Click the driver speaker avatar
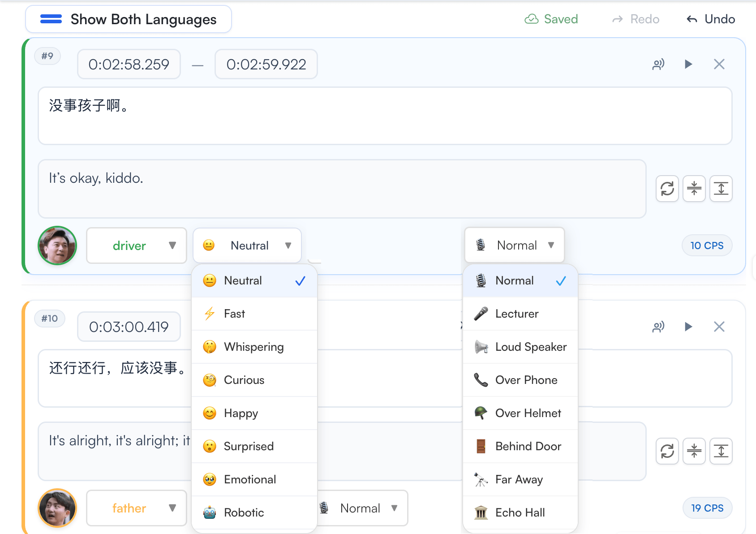The image size is (756, 534). (57, 245)
